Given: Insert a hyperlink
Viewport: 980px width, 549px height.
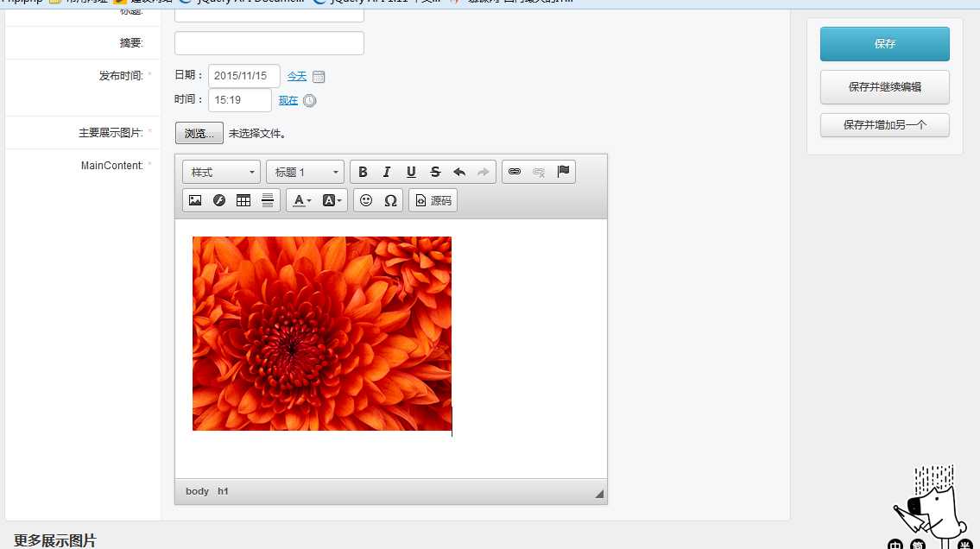Looking at the screenshot, I should click(515, 172).
